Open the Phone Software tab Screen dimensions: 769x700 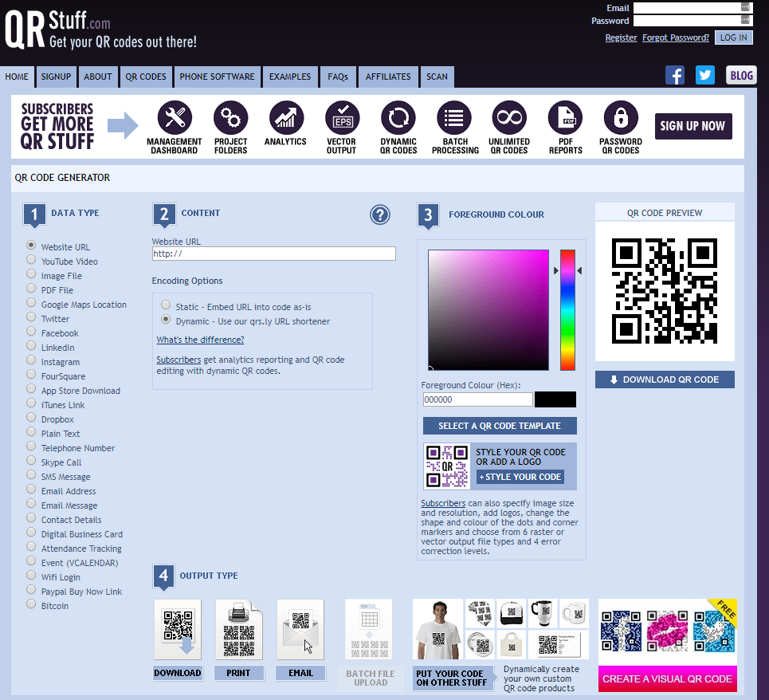217,77
